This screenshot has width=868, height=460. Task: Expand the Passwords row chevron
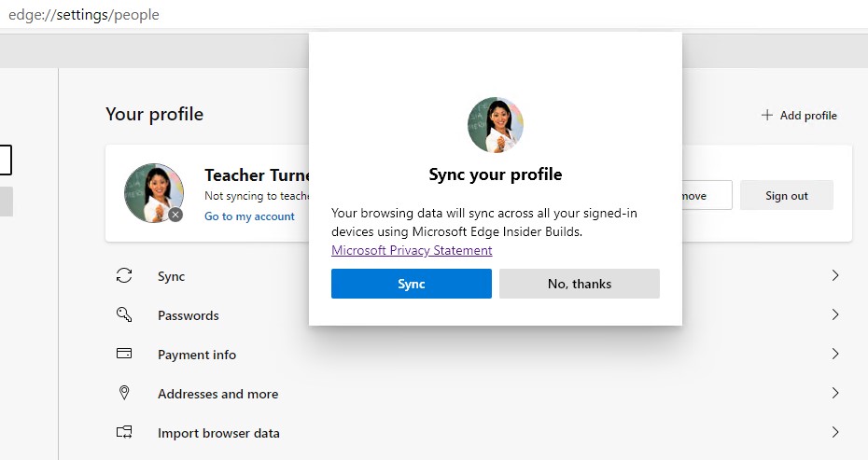click(835, 314)
